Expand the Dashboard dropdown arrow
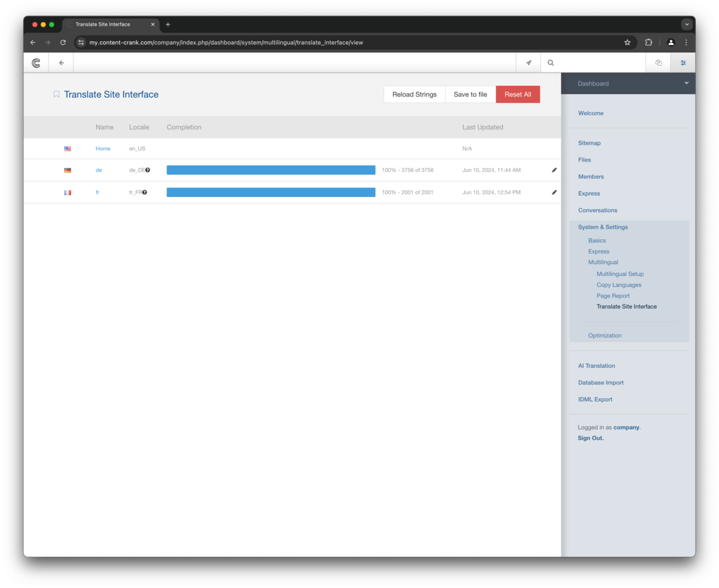The image size is (719, 588). [x=687, y=83]
